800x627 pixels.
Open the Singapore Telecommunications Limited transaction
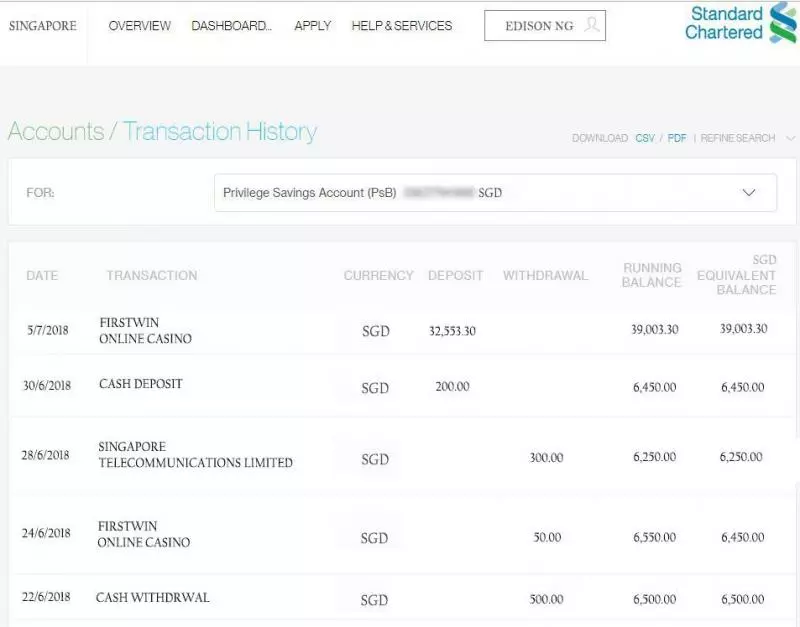point(195,455)
